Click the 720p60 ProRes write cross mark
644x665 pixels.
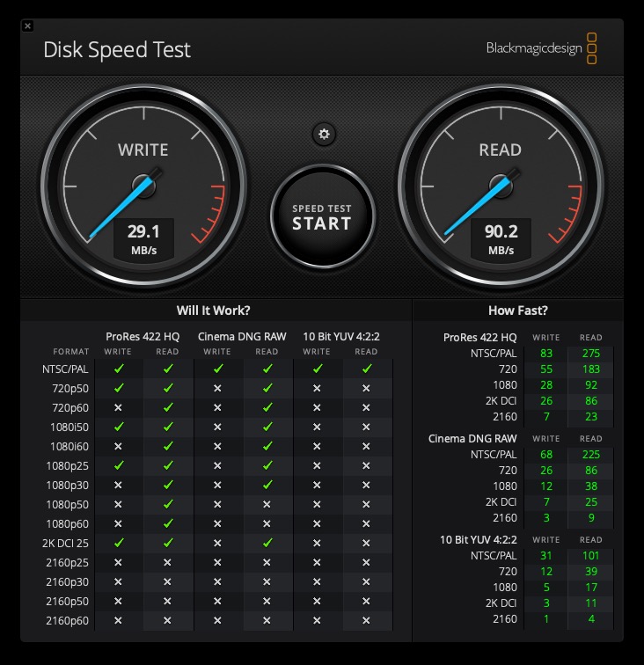click(x=118, y=407)
